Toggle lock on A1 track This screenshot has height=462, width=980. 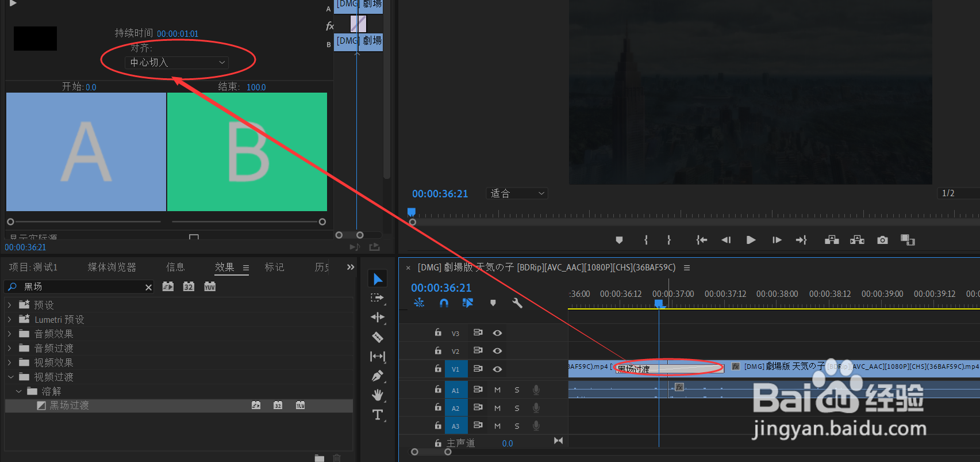(438, 390)
